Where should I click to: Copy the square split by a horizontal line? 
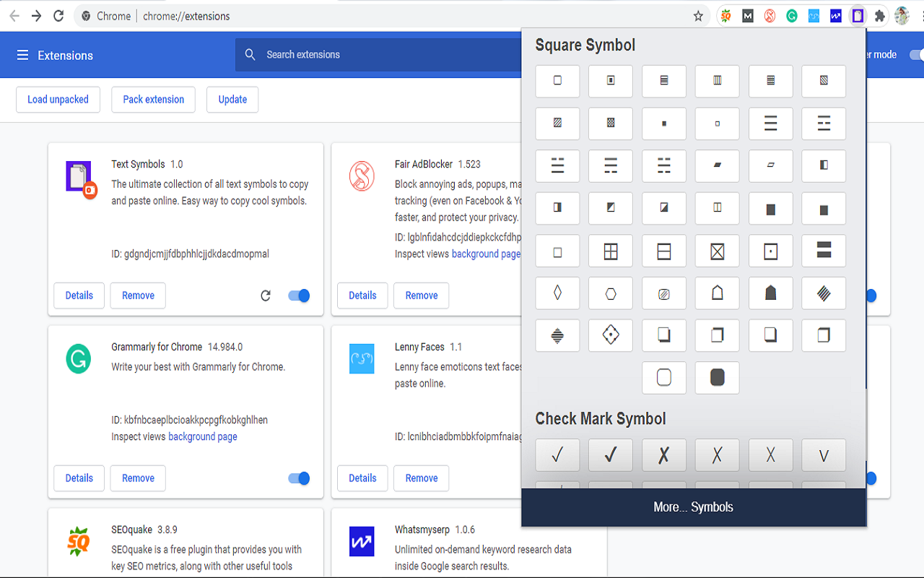tap(664, 251)
